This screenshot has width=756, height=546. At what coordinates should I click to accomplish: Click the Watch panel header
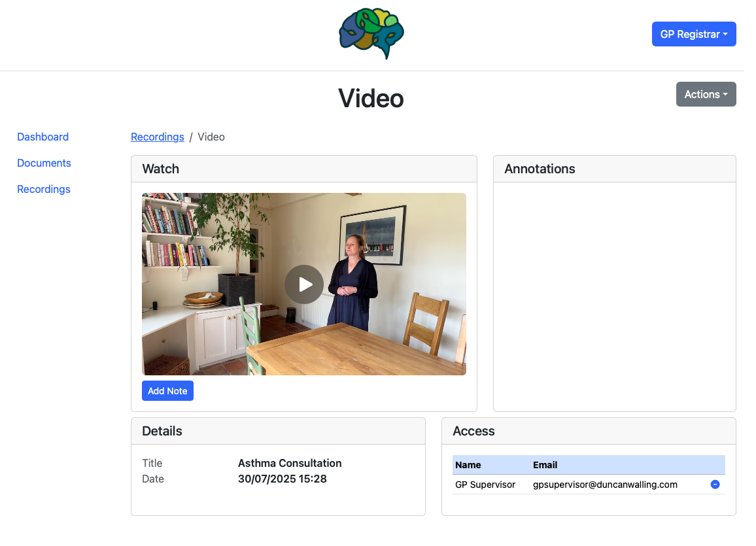(x=161, y=169)
